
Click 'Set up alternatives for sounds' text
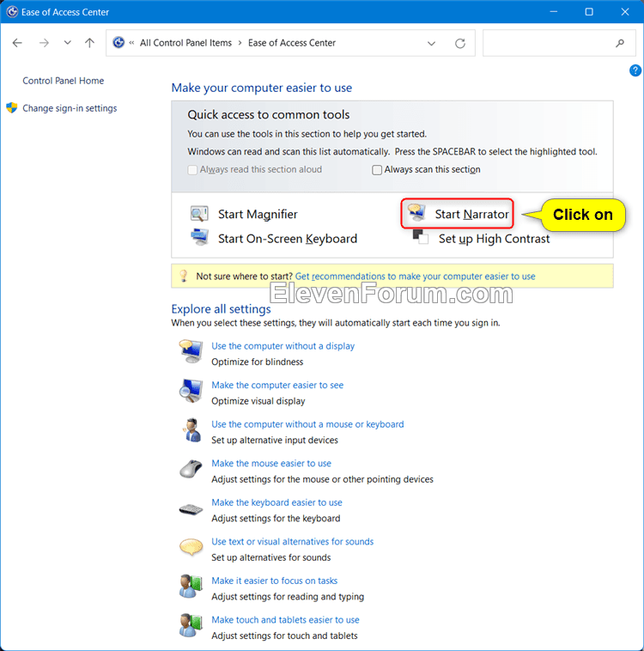(270, 557)
